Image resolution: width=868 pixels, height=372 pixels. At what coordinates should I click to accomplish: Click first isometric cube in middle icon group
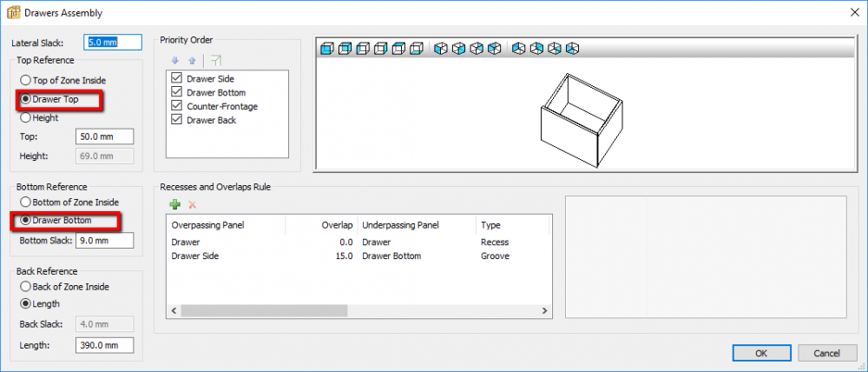tap(441, 49)
